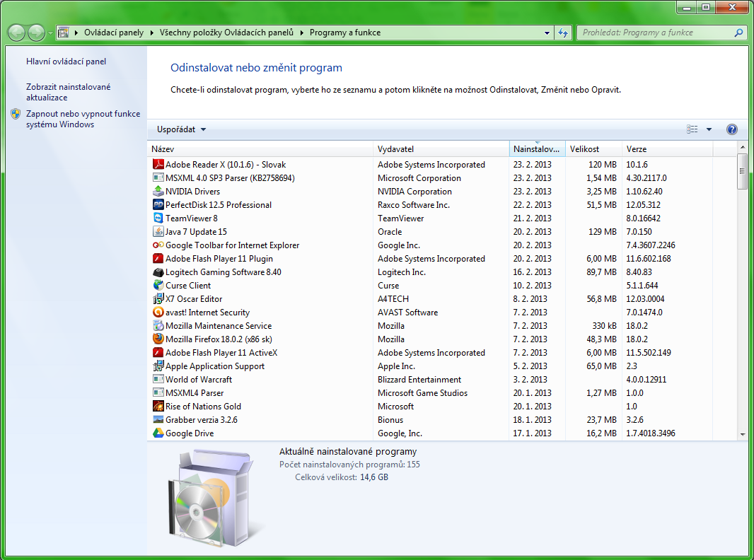Image resolution: width=754 pixels, height=560 pixels.
Task: Click the Apple Application Support icon
Action: click(158, 366)
